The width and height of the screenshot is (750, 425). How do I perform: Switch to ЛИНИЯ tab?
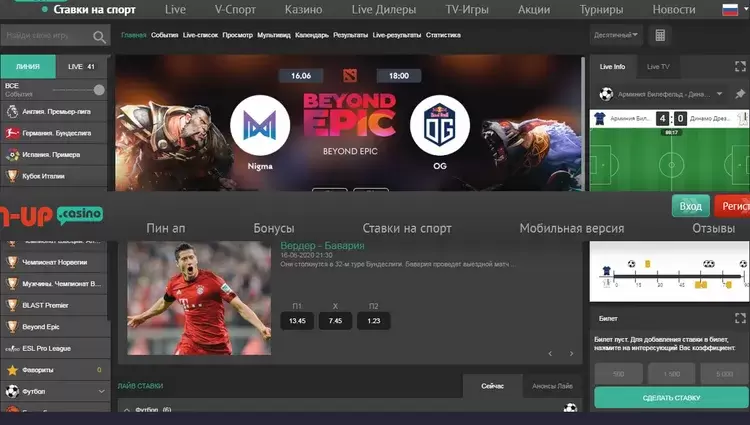[28, 66]
